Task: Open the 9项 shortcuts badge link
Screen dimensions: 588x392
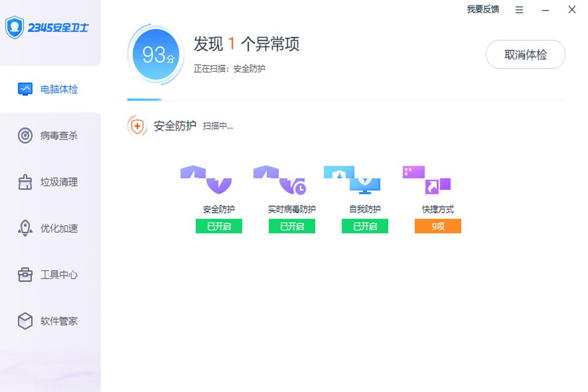Action: coord(437,226)
